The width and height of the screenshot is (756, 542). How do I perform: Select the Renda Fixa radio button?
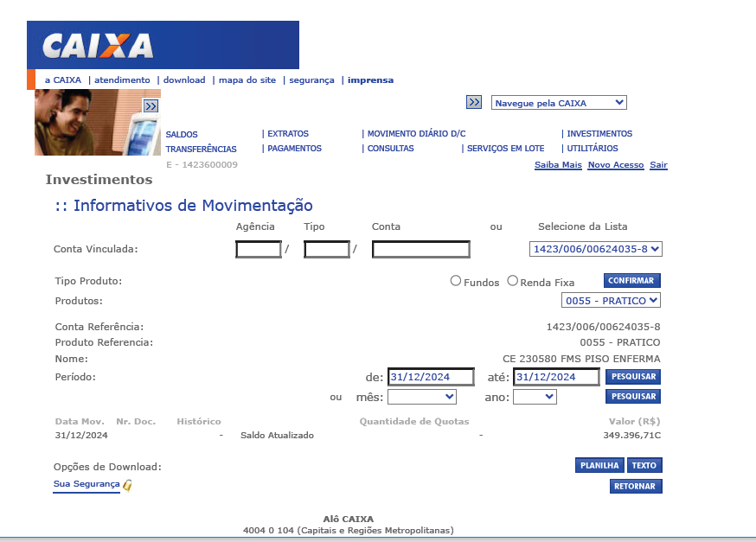tap(513, 281)
